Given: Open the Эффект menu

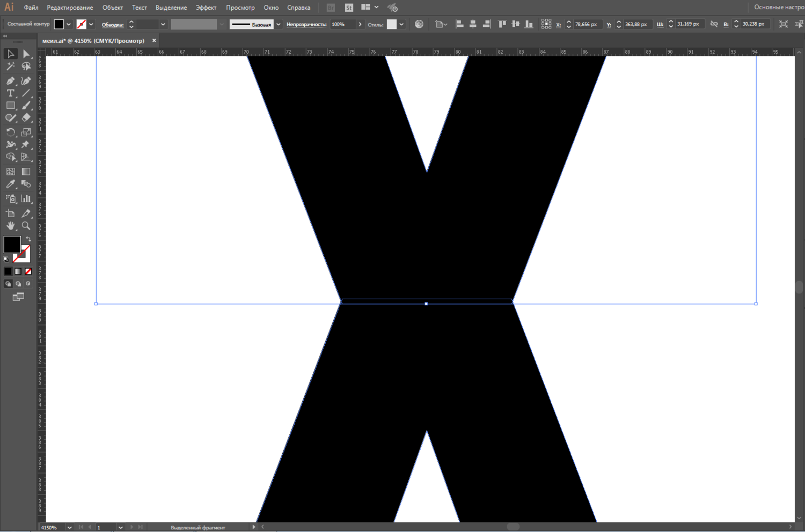Looking at the screenshot, I should (x=206, y=8).
